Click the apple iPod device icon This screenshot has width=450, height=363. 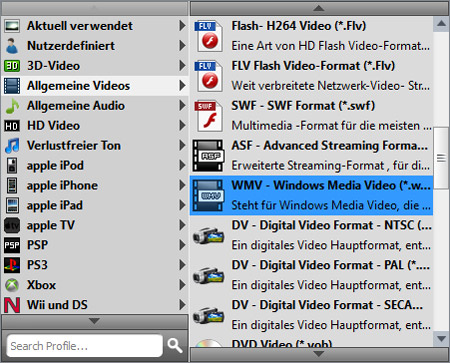tap(12, 166)
